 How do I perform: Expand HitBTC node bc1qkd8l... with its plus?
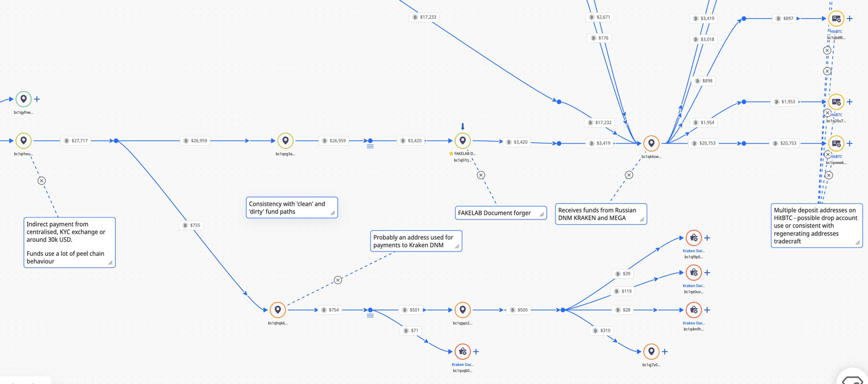(x=850, y=18)
